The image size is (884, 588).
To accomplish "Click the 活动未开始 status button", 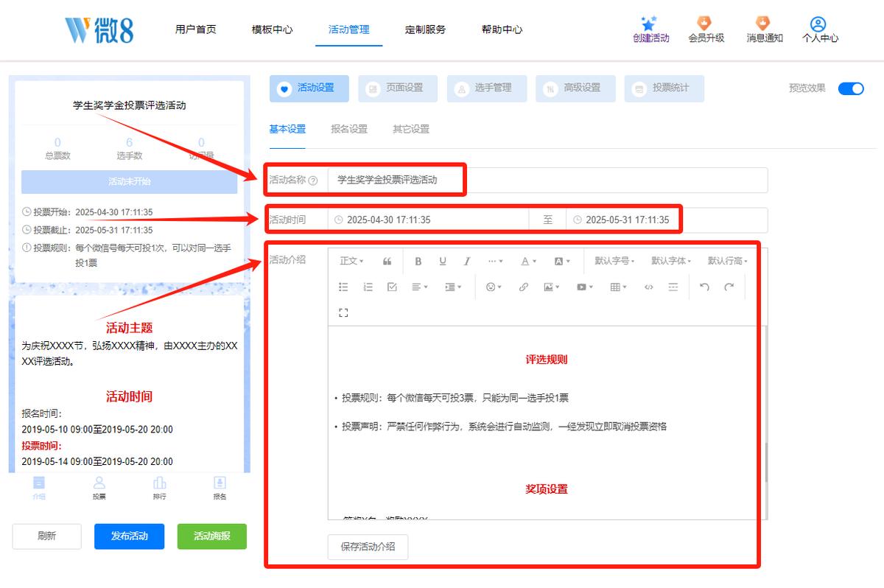I will [129, 182].
